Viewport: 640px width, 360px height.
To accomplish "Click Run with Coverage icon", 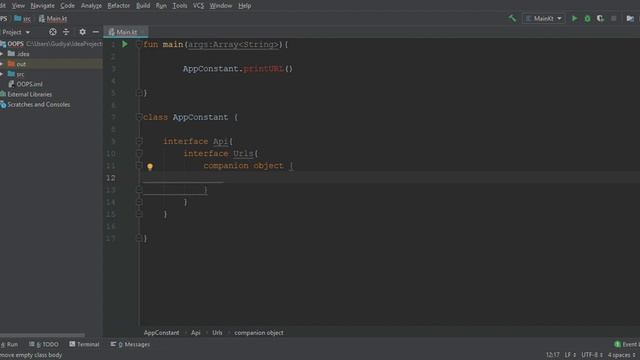I will pos(600,18).
